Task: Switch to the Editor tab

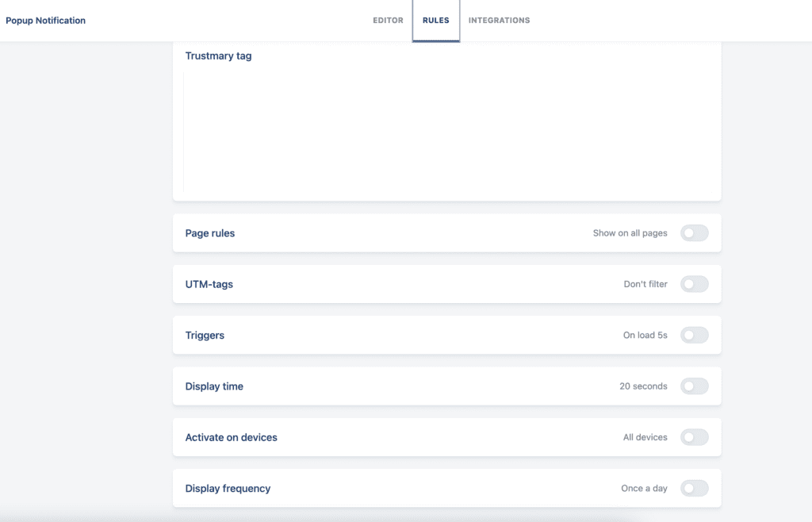Action: coord(388,20)
